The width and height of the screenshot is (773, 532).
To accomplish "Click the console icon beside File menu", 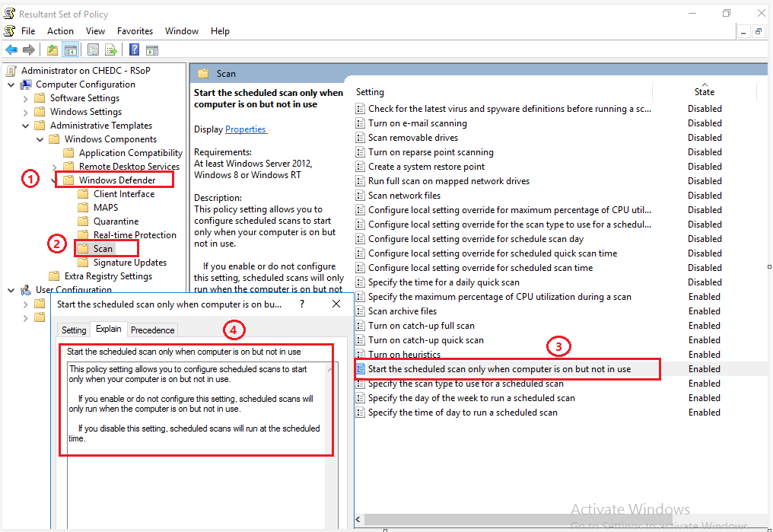I will (x=9, y=31).
